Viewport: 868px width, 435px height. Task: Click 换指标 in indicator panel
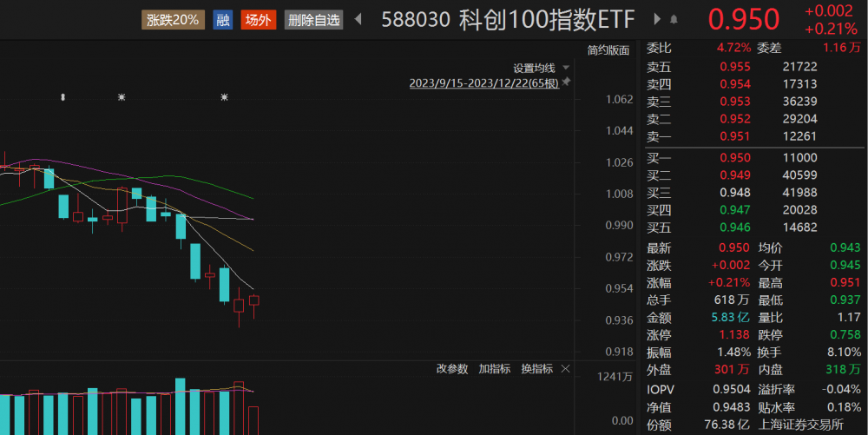click(537, 369)
